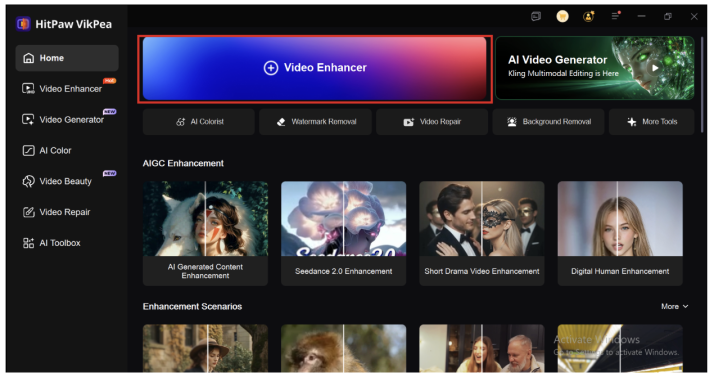This screenshot has width=714, height=377.
Task: Open the woman in hat scenario thumbnail
Action: point(205,348)
